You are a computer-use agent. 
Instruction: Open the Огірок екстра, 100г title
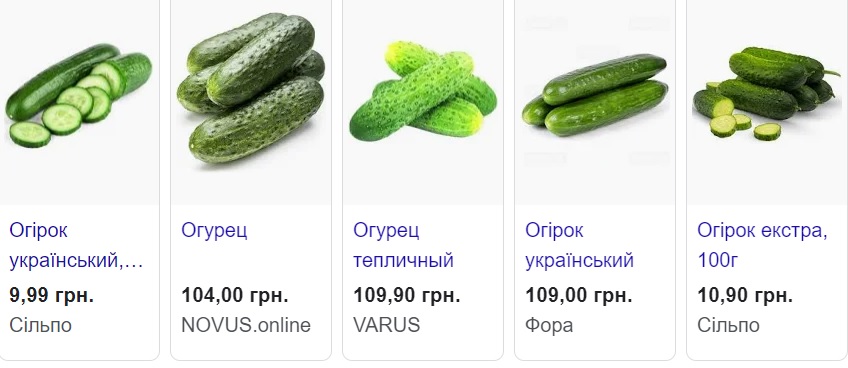pyautogui.click(x=762, y=246)
